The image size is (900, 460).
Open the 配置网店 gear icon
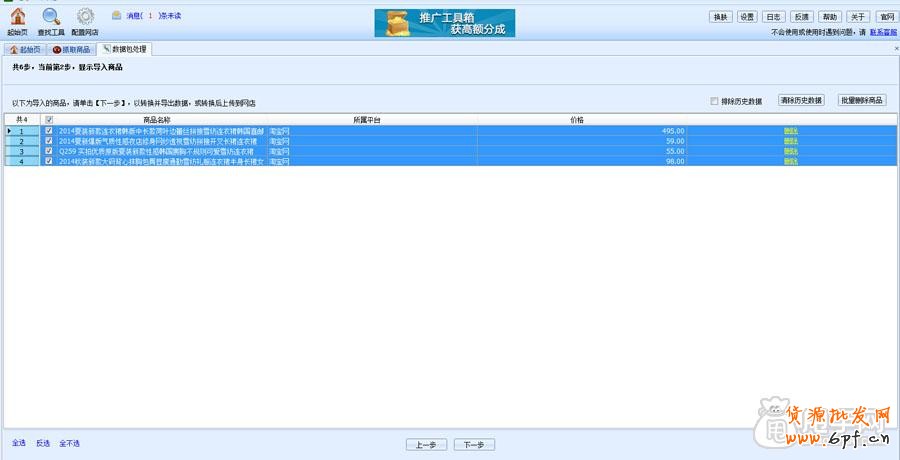(85, 17)
